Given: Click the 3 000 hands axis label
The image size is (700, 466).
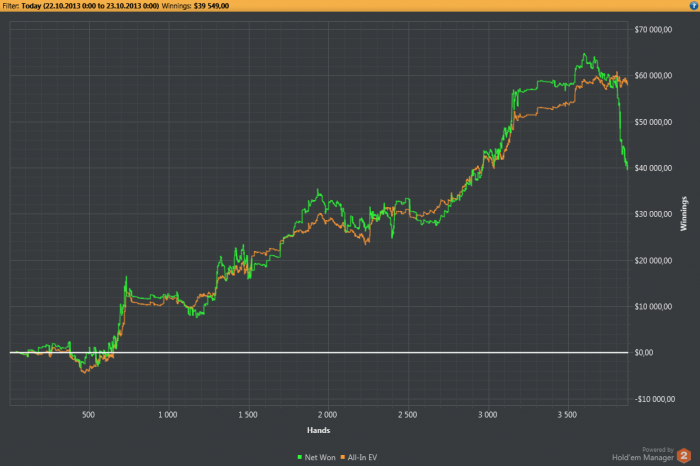Looking at the screenshot, I should click(x=488, y=415).
